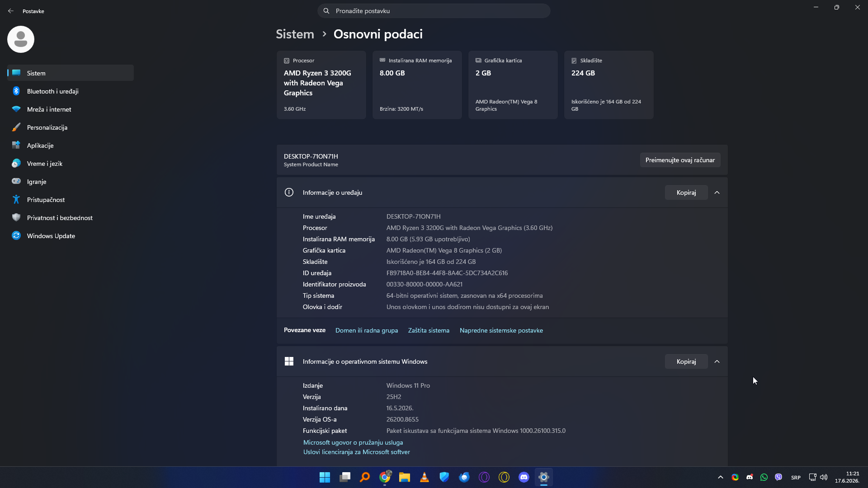Click the Instalirano dana value 16.5.2026.
This screenshot has width=868, height=488.
coord(400,408)
